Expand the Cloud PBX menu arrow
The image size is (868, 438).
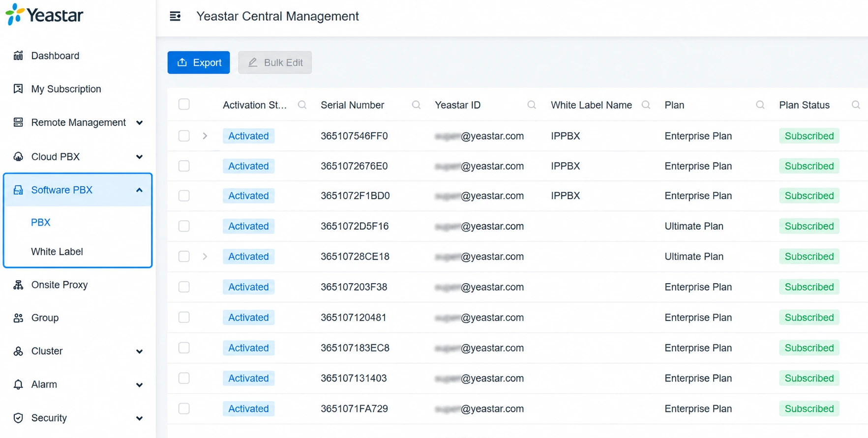[140, 157]
